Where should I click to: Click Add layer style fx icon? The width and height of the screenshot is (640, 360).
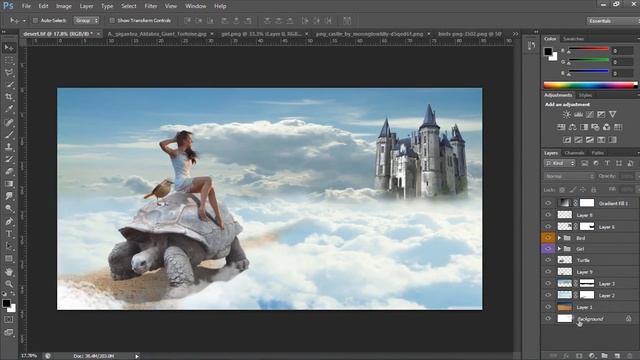pos(566,356)
